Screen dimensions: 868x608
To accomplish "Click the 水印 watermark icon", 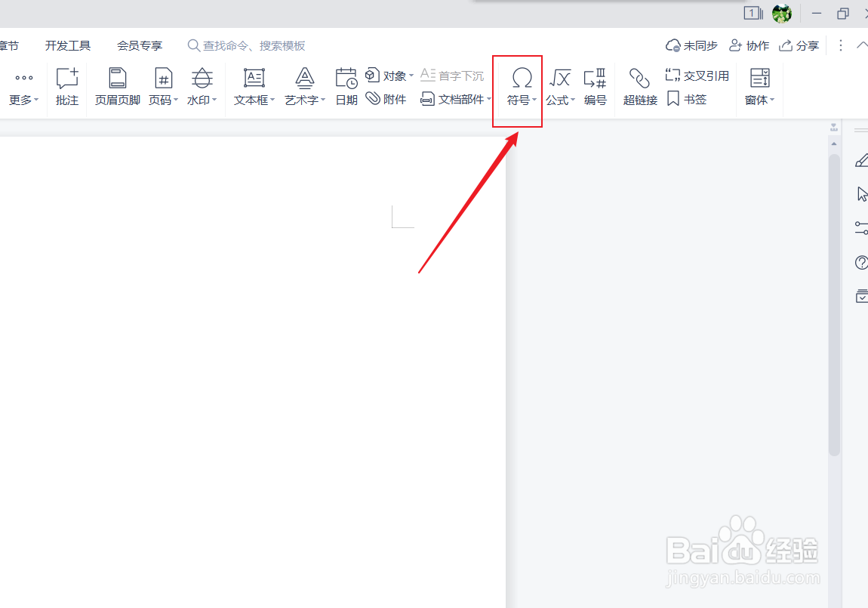I will 202,78.
